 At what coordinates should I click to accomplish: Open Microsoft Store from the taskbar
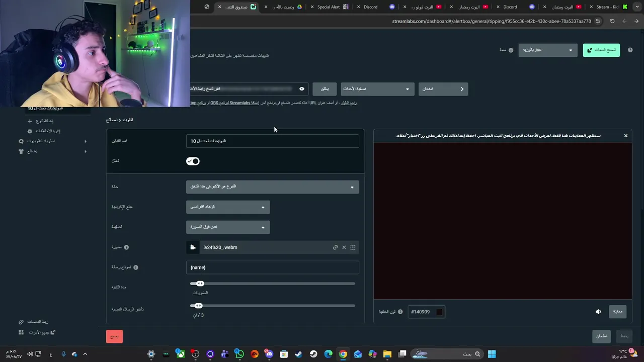point(284,354)
